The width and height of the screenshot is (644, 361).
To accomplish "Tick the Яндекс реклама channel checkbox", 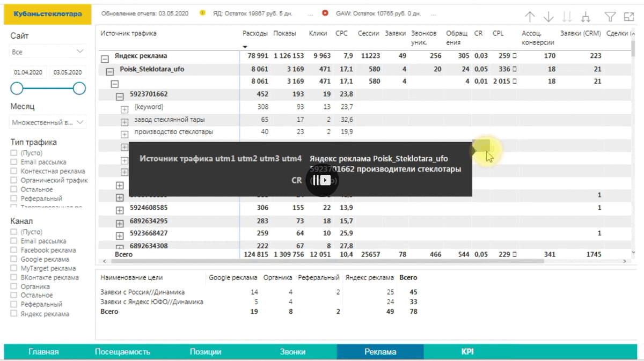I will (x=14, y=314).
